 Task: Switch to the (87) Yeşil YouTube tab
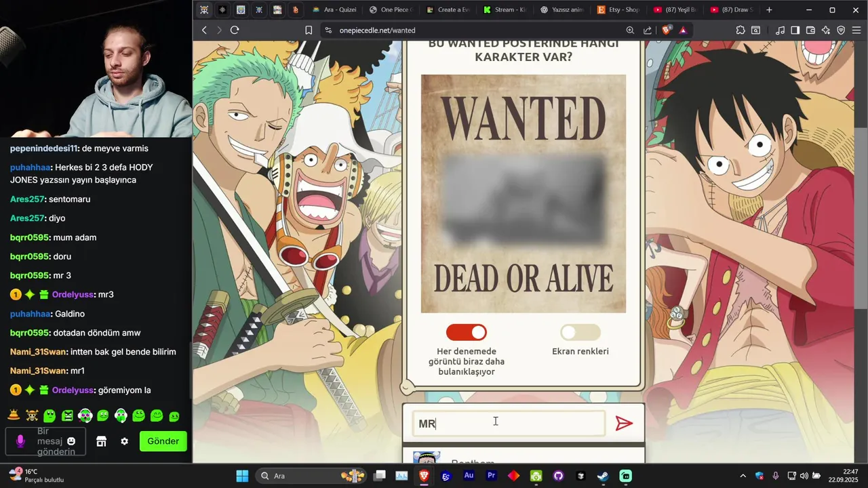pyautogui.click(x=676, y=9)
